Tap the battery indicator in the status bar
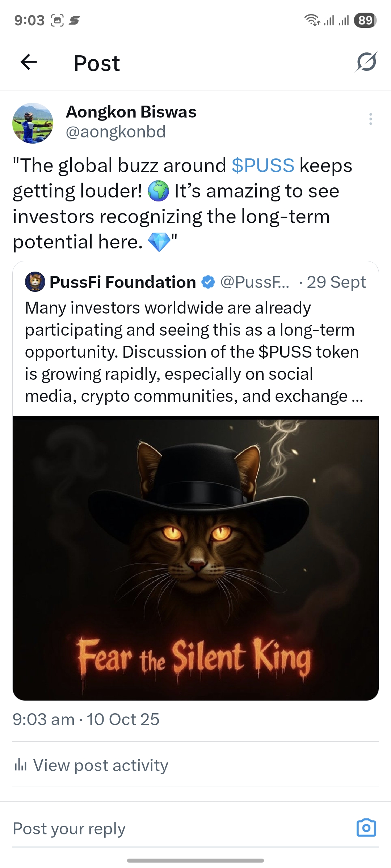This screenshot has height=868, width=391. pos(365,20)
